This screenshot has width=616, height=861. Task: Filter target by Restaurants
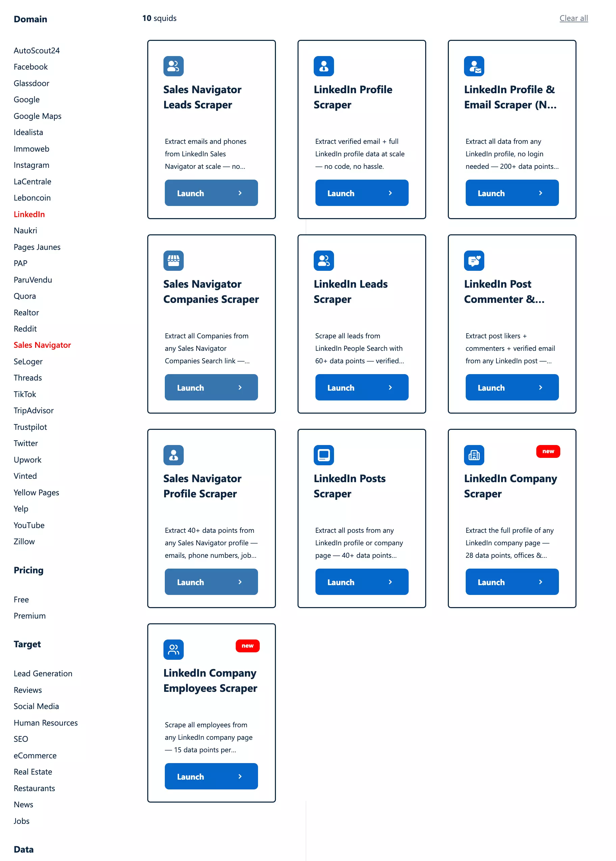point(34,788)
